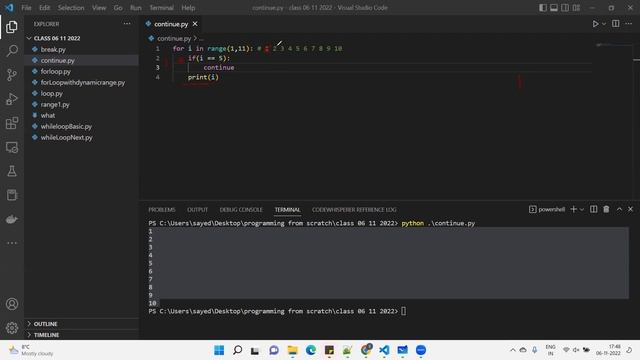Switch to the DEBUG CONSOLE tab
Screen dimensions: 640x360
tap(241, 209)
